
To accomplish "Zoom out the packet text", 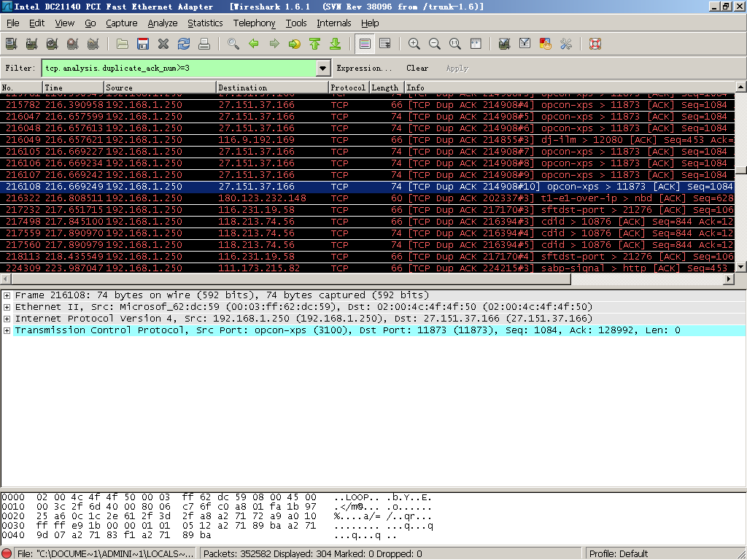I will [435, 44].
